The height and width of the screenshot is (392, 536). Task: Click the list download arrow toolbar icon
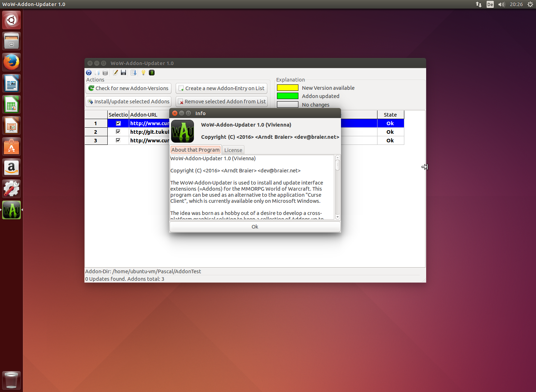tap(133, 73)
